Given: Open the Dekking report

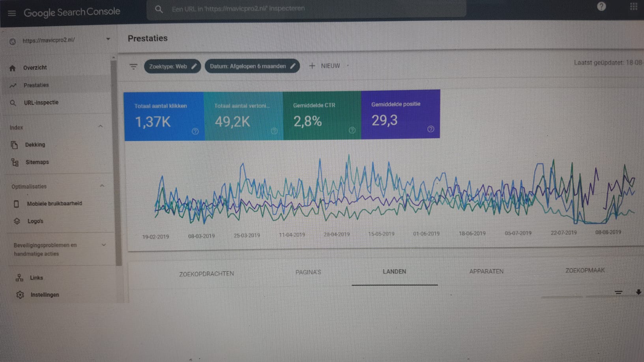Looking at the screenshot, I should click(x=35, y=145).
